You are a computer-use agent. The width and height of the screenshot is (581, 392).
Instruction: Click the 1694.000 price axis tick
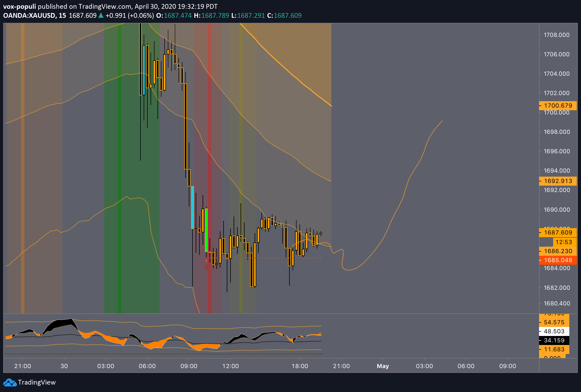(557, 171)
